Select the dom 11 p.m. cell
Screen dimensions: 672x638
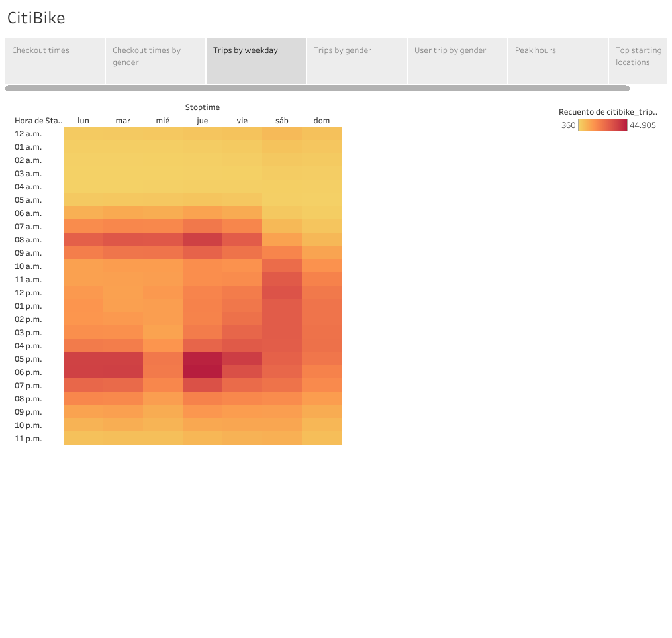[321, 438]
